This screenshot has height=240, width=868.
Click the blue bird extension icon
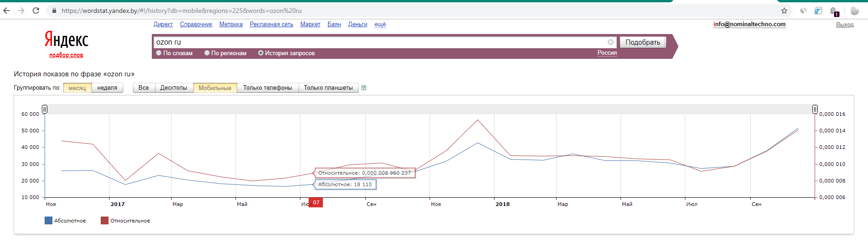click(x=818, y=11)
